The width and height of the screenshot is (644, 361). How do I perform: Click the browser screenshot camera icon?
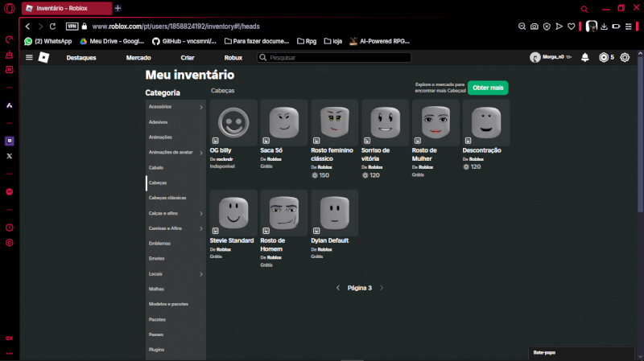(x=534, y=27)
